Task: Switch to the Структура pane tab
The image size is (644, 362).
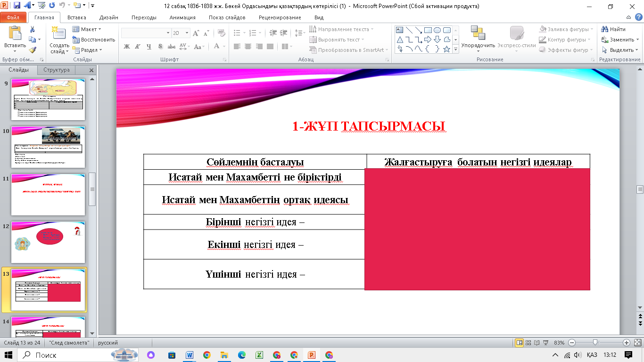Action: (x=57, y=70)
